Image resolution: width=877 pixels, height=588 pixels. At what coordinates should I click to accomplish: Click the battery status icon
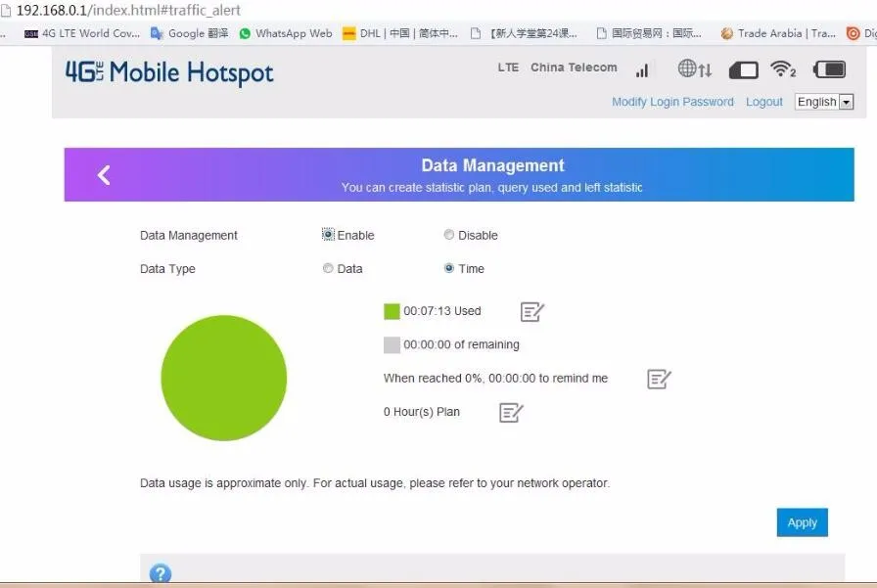point(829,69)
